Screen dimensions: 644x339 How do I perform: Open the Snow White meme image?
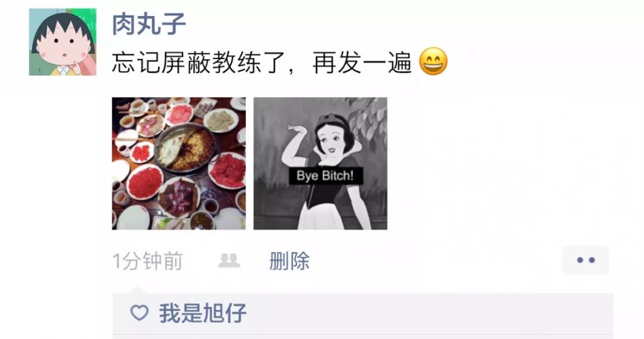coord(320,163)
